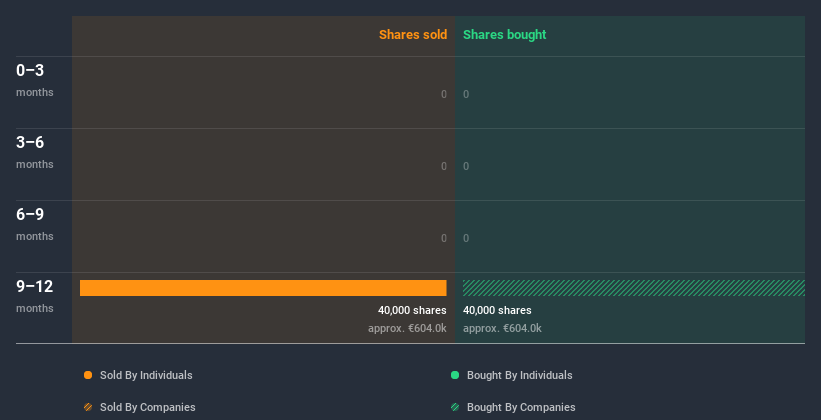
Task: Click the green Bought By Individuals dot
Action: [455, 375]
